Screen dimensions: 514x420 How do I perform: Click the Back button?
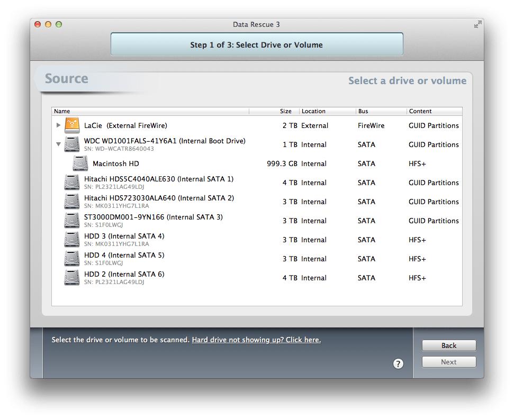(x=448, y=345)
